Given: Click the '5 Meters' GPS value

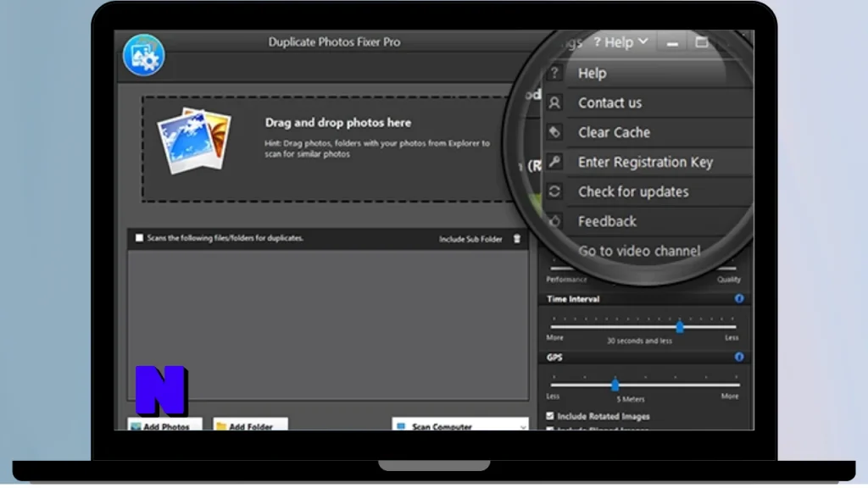Looking at the screenshot, I should tap(631, 399).
